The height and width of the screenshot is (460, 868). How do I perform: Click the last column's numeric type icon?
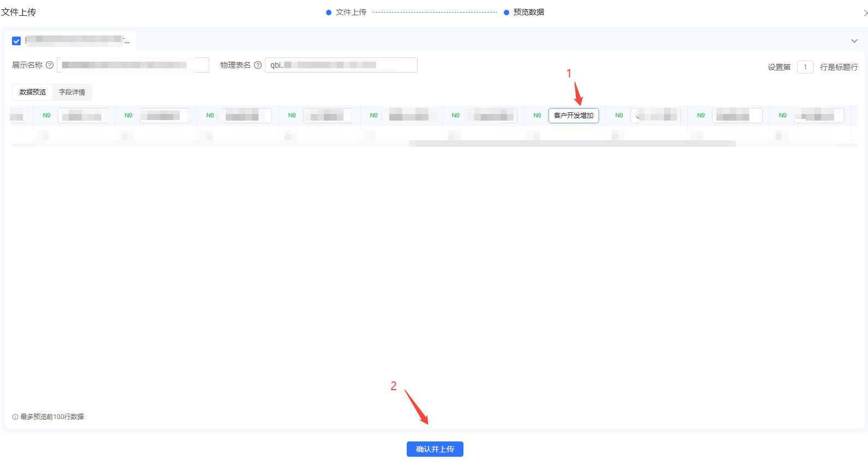coord(782,115)
